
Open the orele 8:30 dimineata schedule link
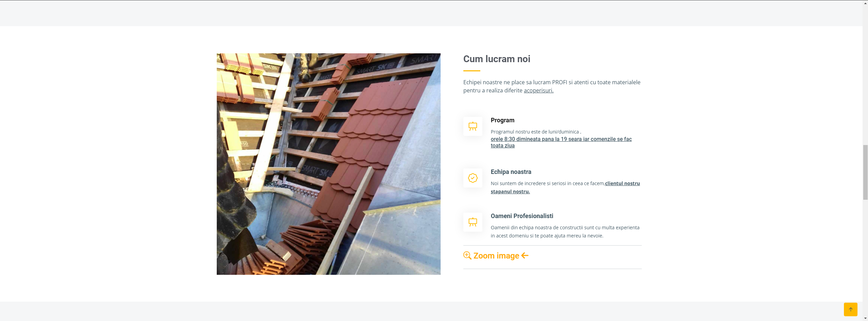coord(561,142)
